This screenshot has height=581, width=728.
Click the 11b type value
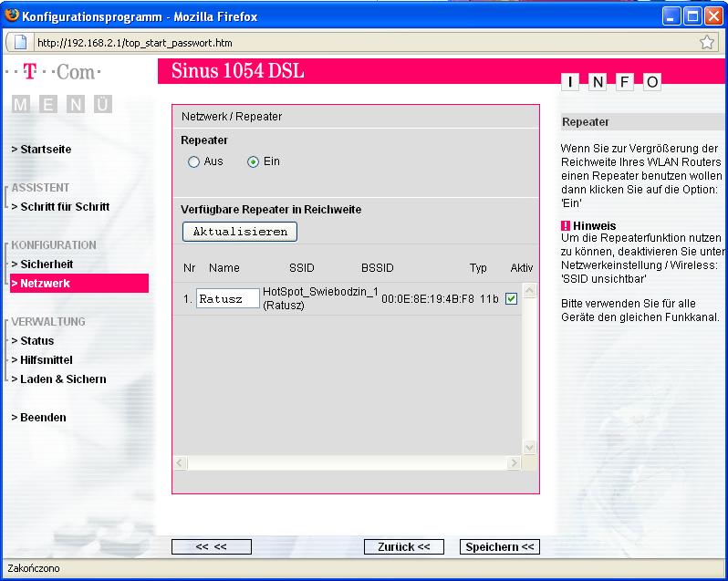(489, 299)
